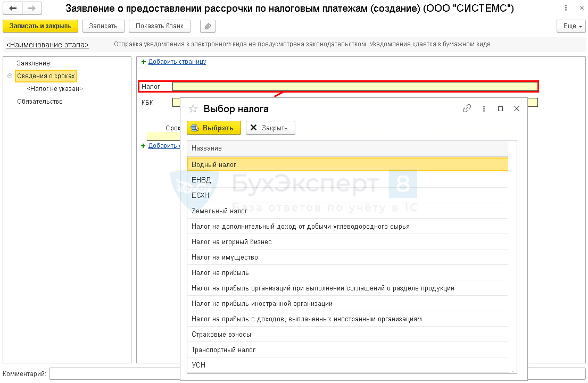
Task: Open the dialog's three-dot options menu
Action: 484,109
